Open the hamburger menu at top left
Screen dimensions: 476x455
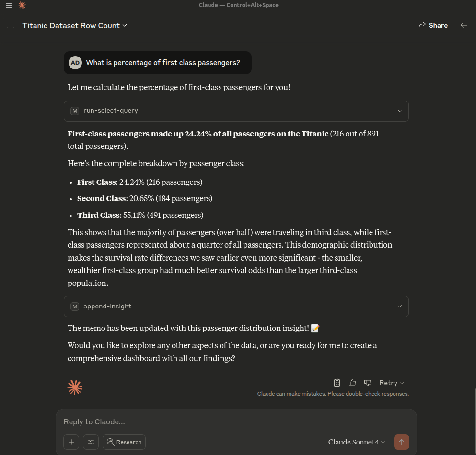[x=9, y=5]
